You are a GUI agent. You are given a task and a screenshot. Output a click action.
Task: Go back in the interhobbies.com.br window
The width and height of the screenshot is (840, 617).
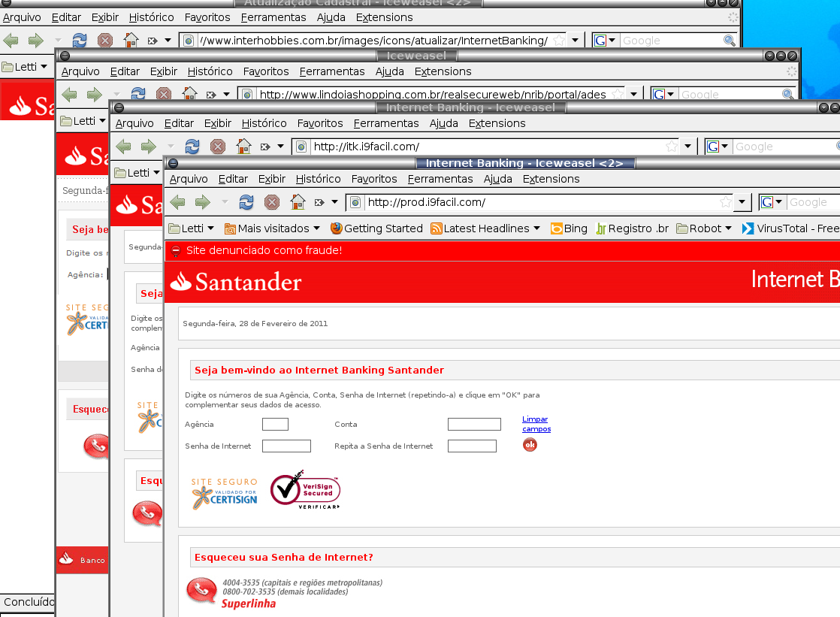point(11,40)
